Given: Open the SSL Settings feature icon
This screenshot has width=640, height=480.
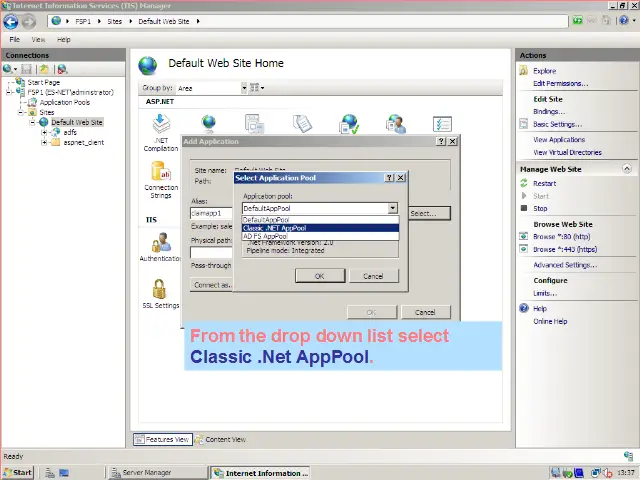Looking at the screenshot, I should pyautogui.click(x=161, y=294).
